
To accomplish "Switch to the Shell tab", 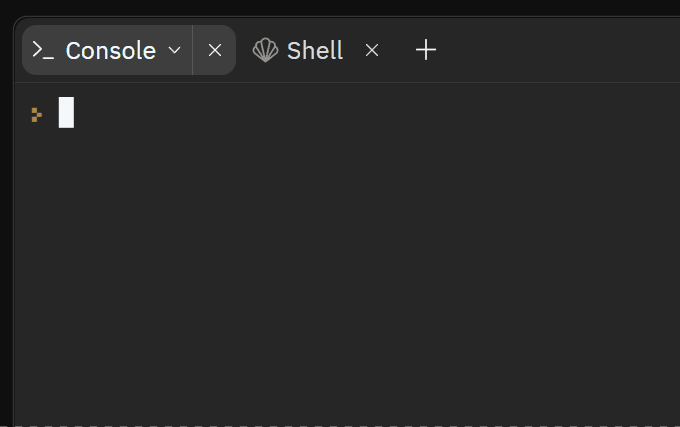I will pos(314,50).
